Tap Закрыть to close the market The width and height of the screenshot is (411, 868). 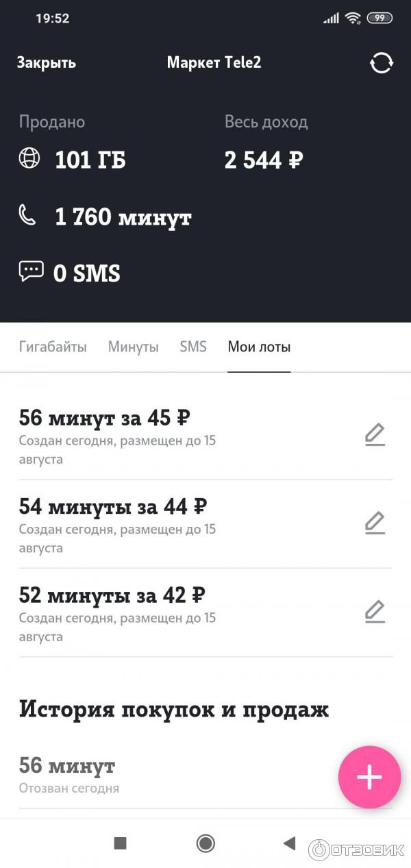pos(46,63)
